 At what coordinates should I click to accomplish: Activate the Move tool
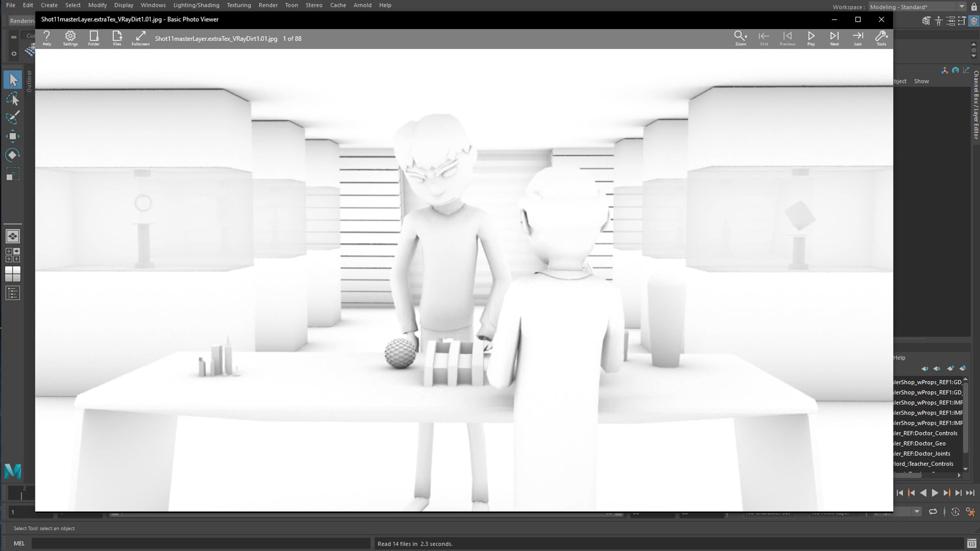click(13, 136)
